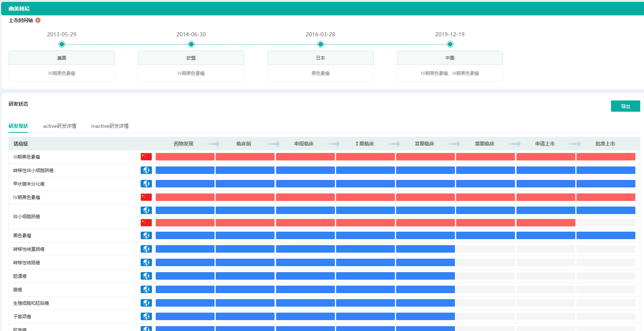Select the 2019-12-19 timeline marker dot

(x=450, y=44)
